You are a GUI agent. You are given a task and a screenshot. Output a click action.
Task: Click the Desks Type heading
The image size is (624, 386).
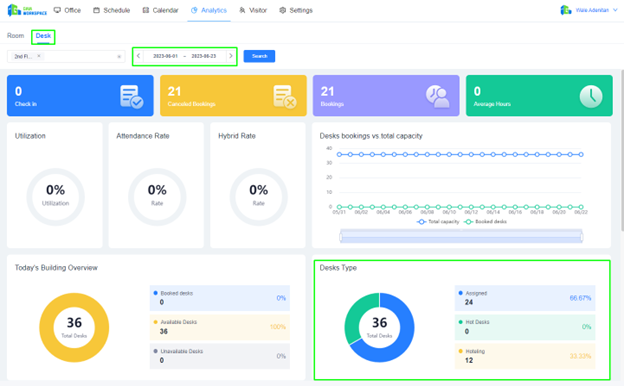coord(338,268)
